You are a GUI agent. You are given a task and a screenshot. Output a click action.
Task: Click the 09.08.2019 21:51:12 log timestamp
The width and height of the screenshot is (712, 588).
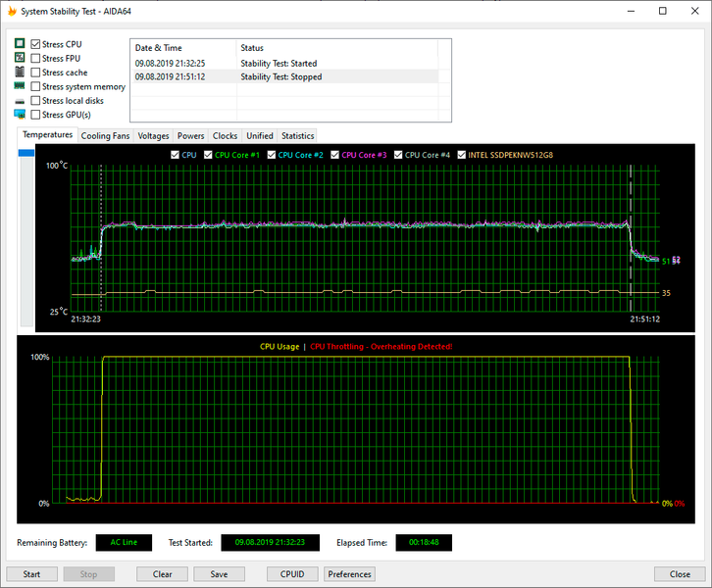pyautogui.click(x=170, y=76)
